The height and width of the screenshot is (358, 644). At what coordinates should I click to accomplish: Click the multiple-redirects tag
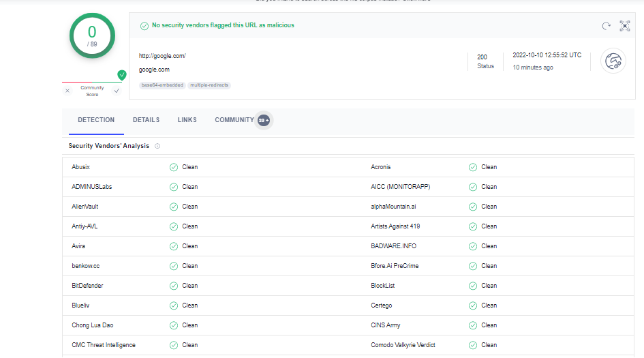point(209,85)
